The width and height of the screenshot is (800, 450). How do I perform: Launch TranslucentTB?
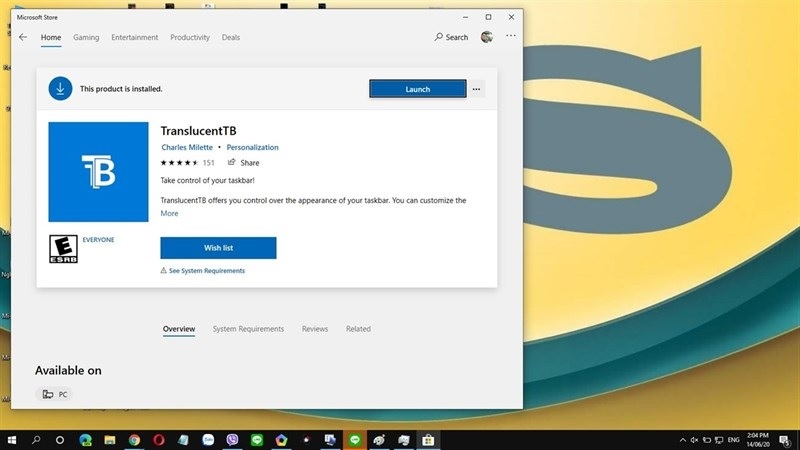418,89
